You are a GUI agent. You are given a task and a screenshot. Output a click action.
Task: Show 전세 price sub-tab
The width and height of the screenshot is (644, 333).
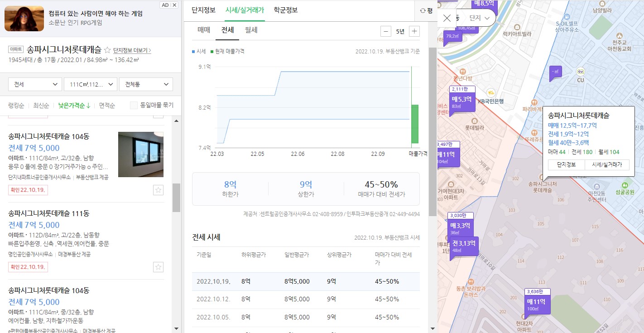227,30
